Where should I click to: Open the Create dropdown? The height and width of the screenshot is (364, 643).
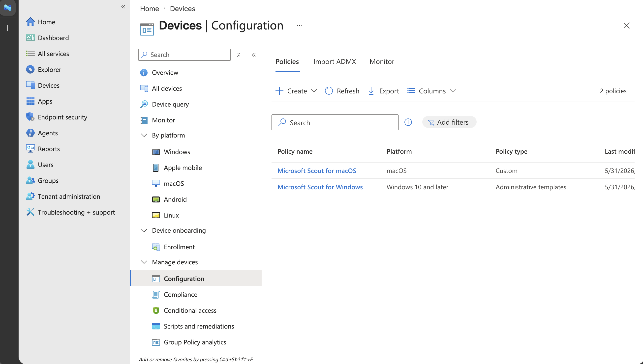296,91
